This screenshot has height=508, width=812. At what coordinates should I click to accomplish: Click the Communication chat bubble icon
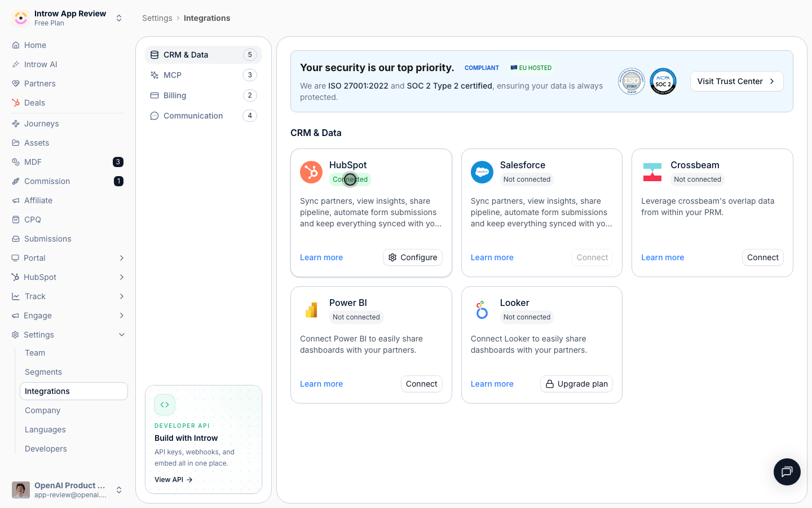[155, 116]
